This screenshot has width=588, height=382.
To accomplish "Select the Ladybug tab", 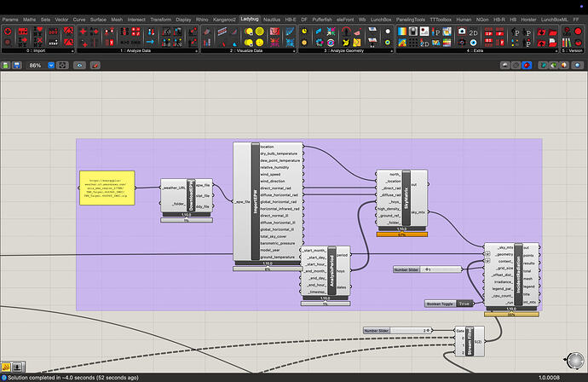I will (250, 19).
